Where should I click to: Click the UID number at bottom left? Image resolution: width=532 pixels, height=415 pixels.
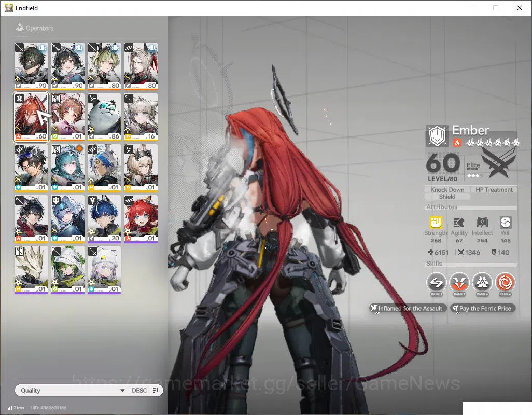click(48, 408)
